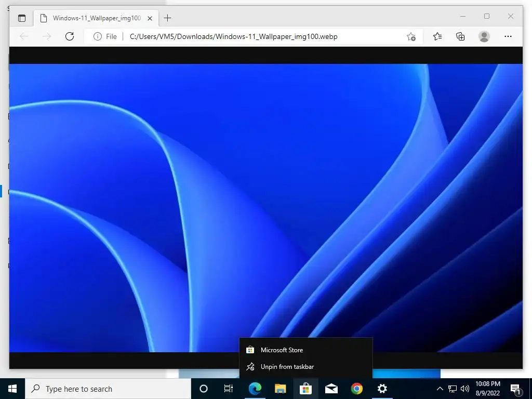532x399 pixels.
Task: Open network status tray icon
Action: click(x=453, y=389)
